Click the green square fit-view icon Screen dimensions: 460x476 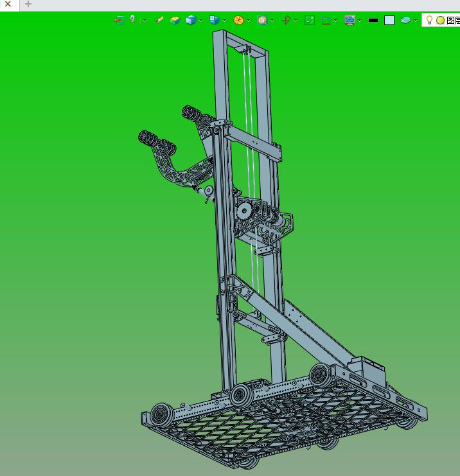pos(310,21)
